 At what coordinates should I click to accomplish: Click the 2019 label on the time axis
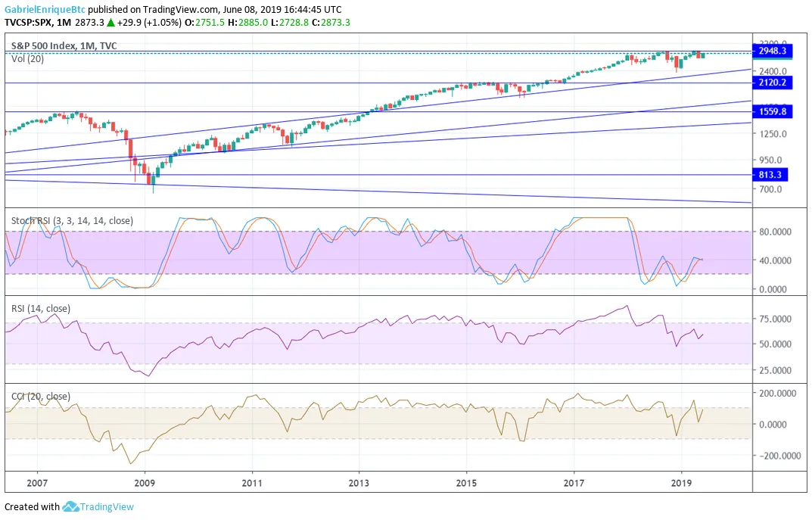coord(682,483)
